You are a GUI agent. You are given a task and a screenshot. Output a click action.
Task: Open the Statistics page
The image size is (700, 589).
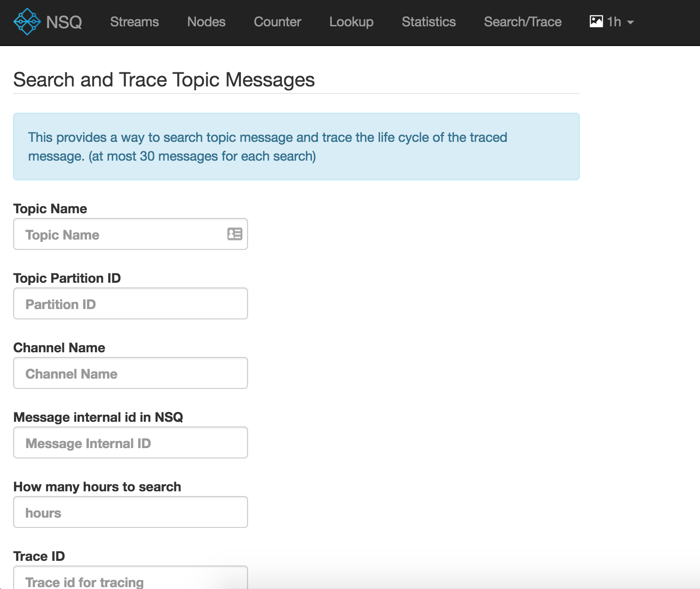429,22
